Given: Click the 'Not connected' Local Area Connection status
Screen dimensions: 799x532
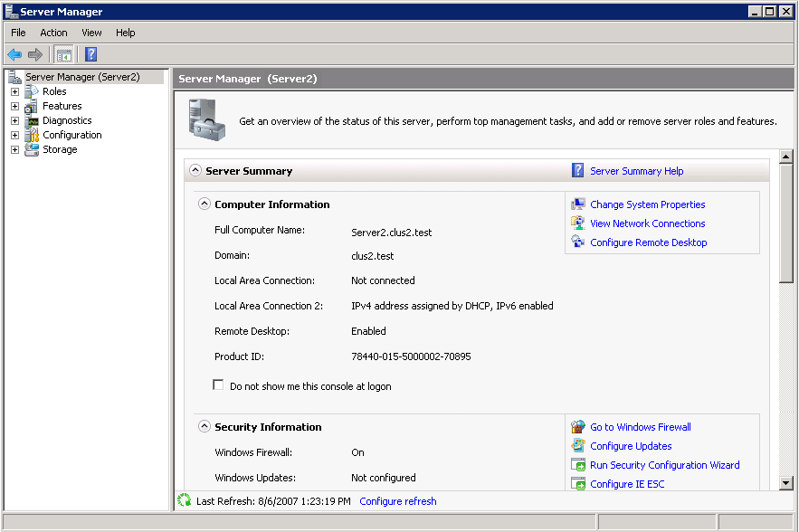Looking at the screenshot, I should pyautogui.click(x=383, y=280).
